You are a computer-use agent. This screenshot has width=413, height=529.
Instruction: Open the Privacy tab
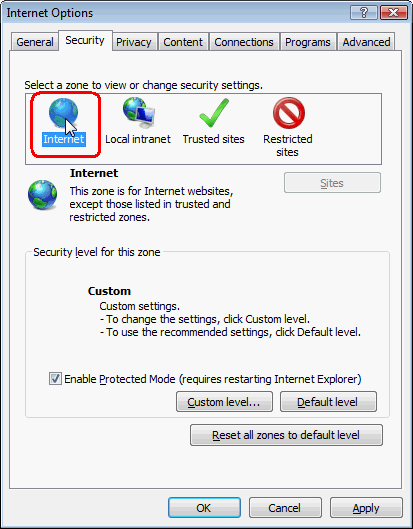134,42
